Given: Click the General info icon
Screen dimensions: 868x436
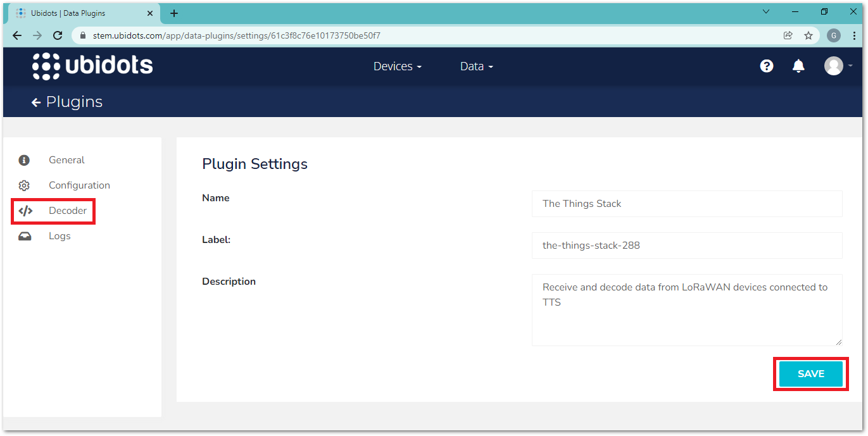Looking at the screenshot, I should tap(24, 160).
